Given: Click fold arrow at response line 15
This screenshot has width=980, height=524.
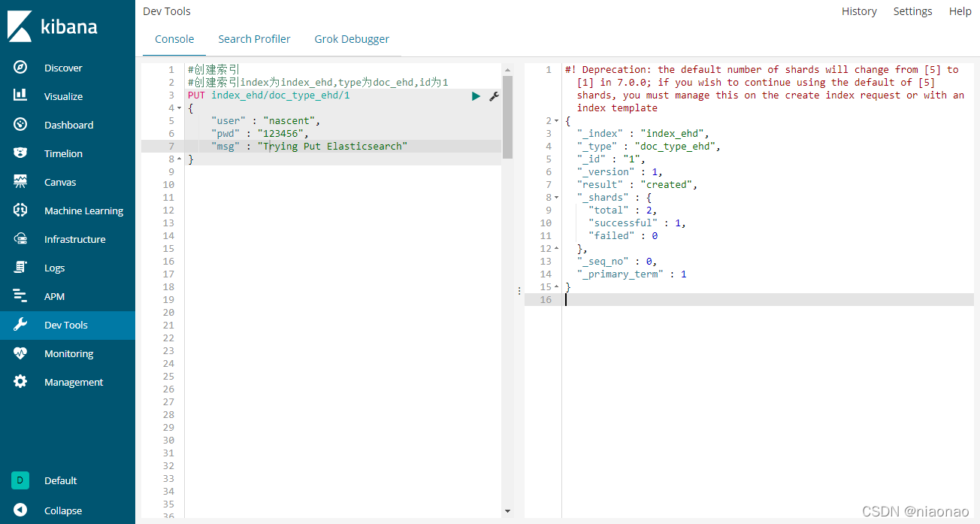Looking at the screenshot, I should pos(556,287).
